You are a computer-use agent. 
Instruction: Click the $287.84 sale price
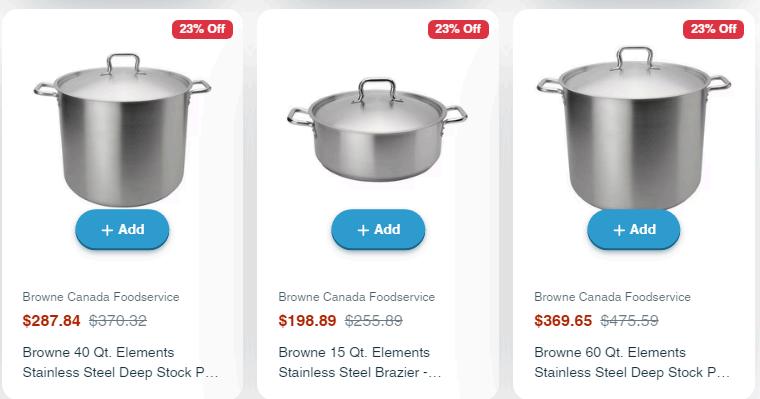click(51, 321)
